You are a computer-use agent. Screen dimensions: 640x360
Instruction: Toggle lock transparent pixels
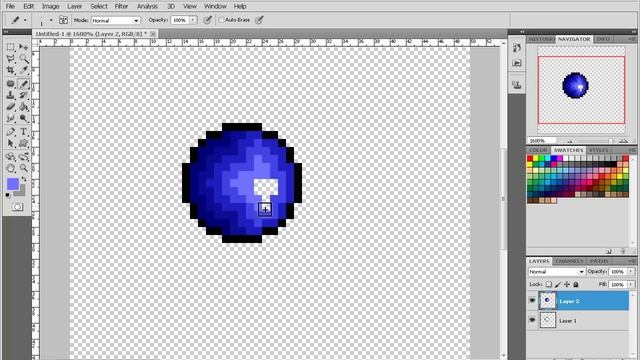[549, 284]
